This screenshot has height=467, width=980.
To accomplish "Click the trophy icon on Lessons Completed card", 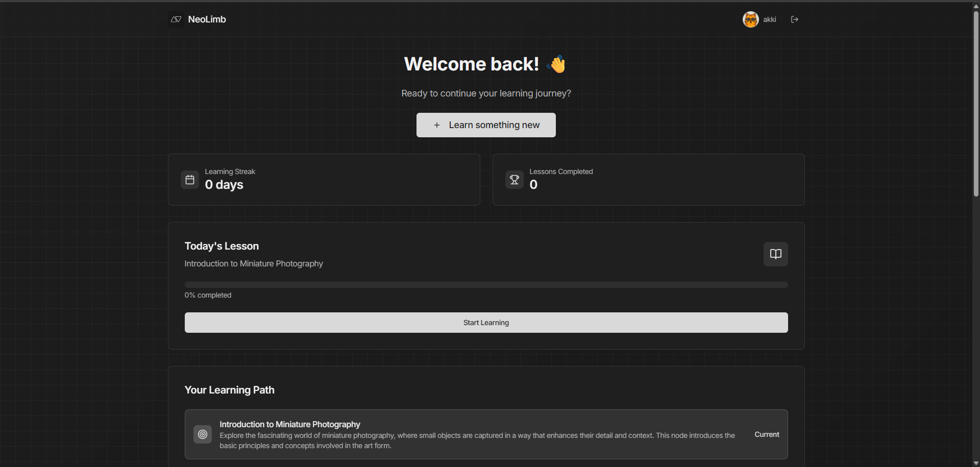I will click(x=514, y=179).
